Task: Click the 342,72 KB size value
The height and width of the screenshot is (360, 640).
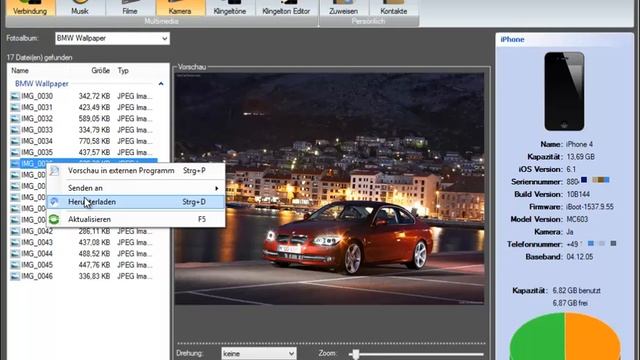Action: 94,96
